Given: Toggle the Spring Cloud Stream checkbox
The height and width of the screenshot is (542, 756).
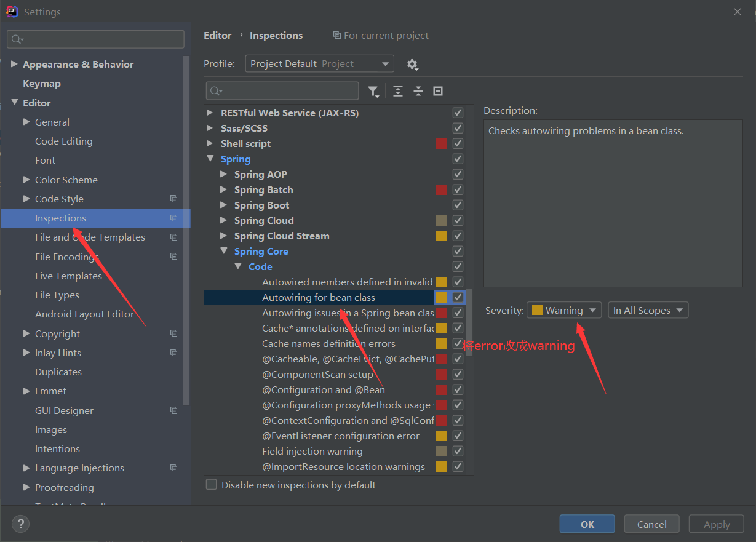Looking at the screenshot, I should (x=458, y=236).
